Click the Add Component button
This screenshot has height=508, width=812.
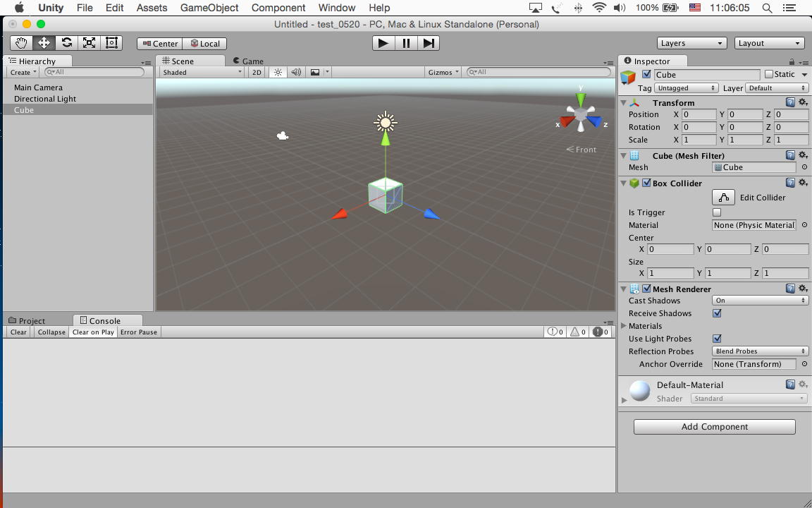[714, 427]
